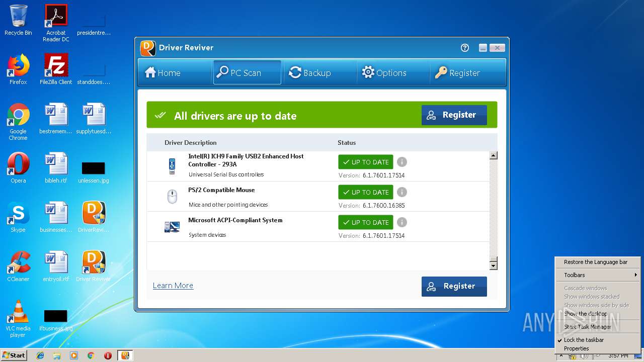Click the Driver Description column header
Screen dimensions: 644x362
click(191, 143)
